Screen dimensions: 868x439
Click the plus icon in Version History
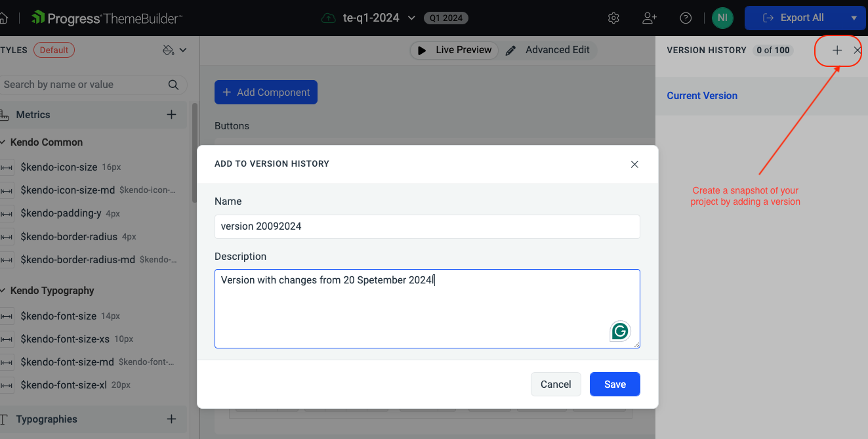tap(837, 51)
